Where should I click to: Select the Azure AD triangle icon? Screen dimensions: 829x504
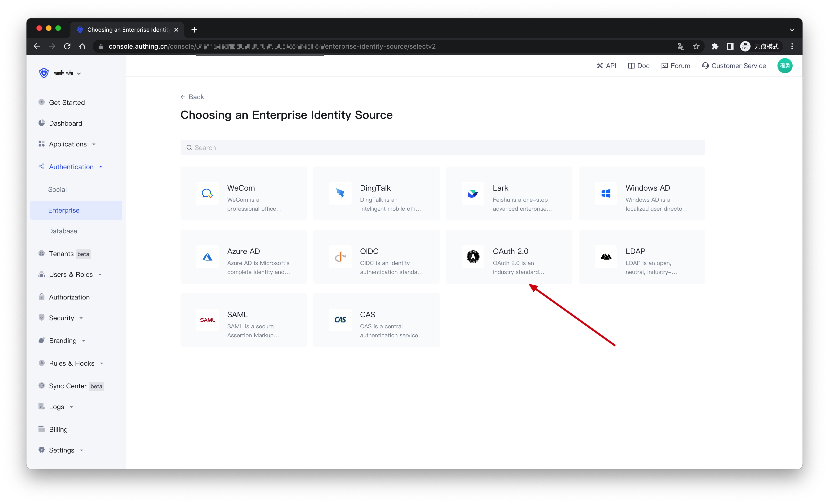tap(207, 257)
